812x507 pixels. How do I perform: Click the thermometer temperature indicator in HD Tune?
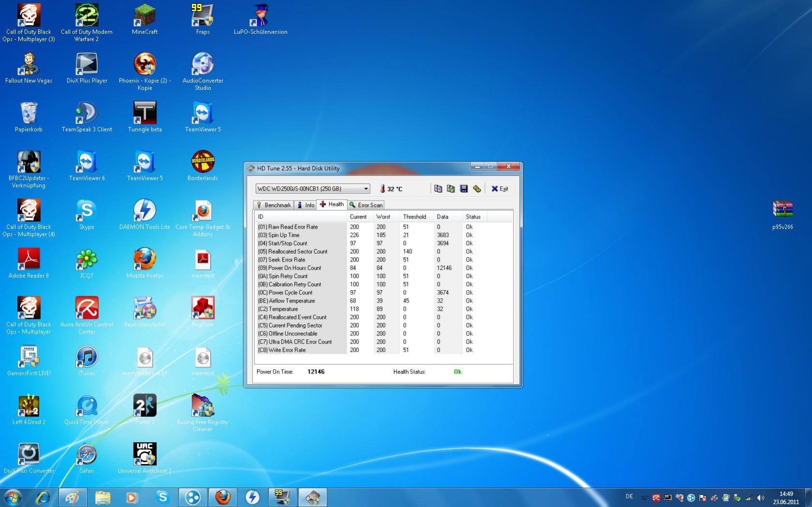click(391, 189)
